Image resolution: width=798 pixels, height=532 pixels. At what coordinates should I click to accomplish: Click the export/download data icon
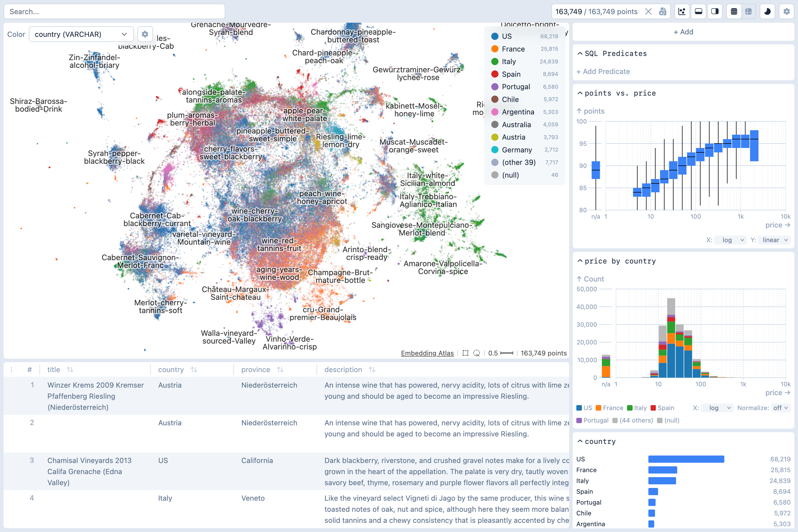click(x=663, y=11)
